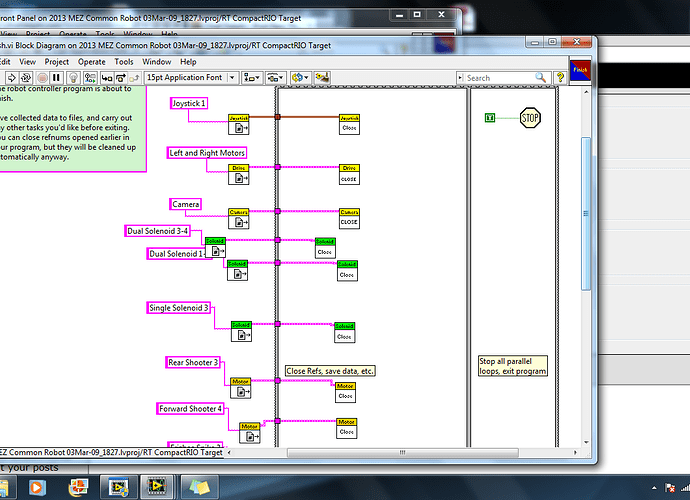Click the vertical scrollbar down arrow
This screenshot has width=690, height=500.
coord(586,442)
